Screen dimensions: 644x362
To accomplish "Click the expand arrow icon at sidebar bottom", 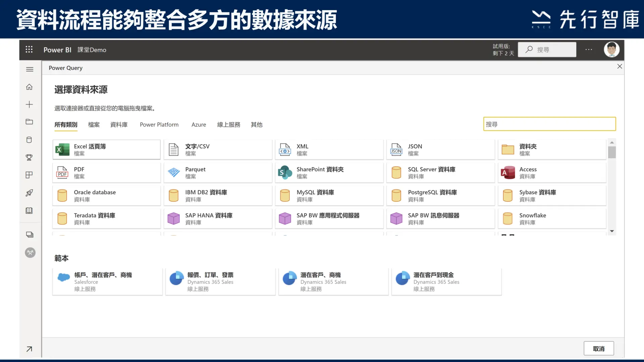I will (x=30, y=349).
